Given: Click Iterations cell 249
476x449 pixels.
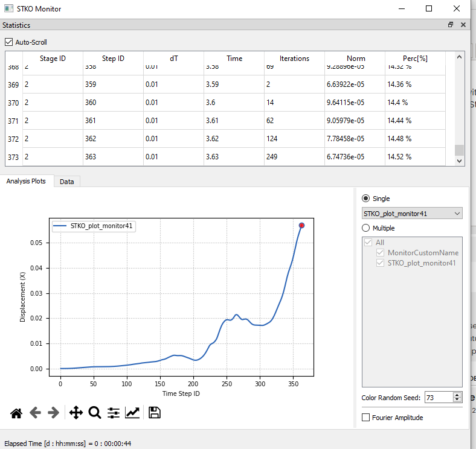Looking at the screenshot, I should [x=294, y=157].
